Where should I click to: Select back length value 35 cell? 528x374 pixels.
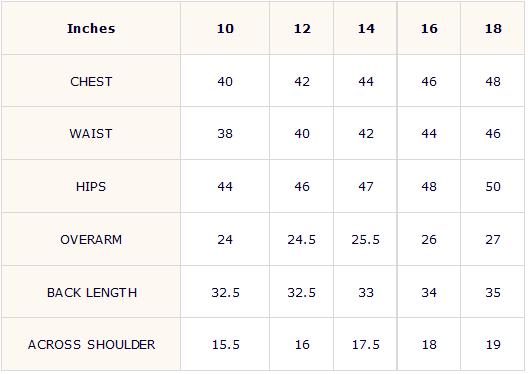(493, 293)
